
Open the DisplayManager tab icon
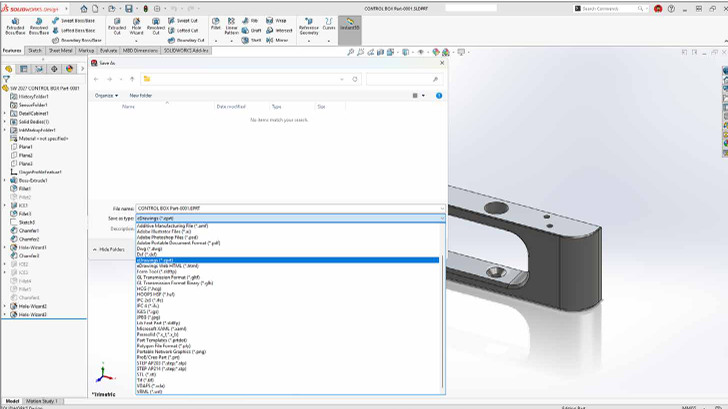tap(69, 69)
